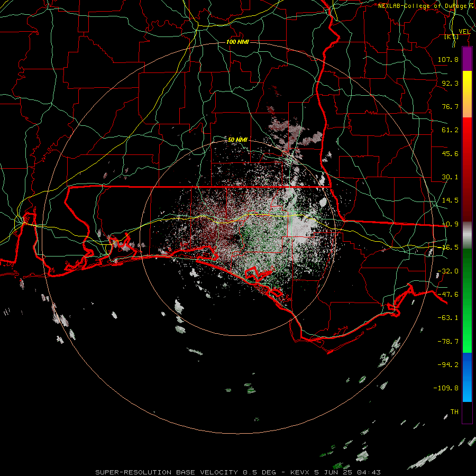476x476 pixels.
Task: Click the 107.8 velocity scale value
Action: [x=448, y=59]
